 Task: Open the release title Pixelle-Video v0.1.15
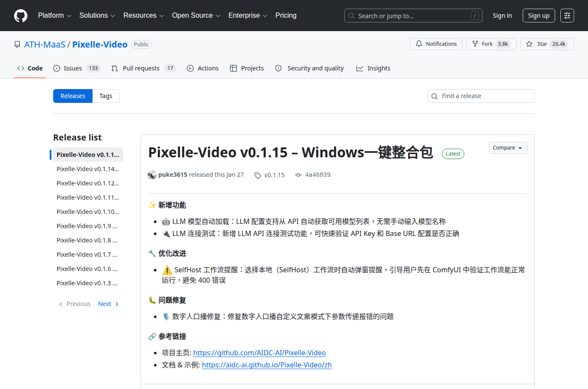tap(291, 152)
